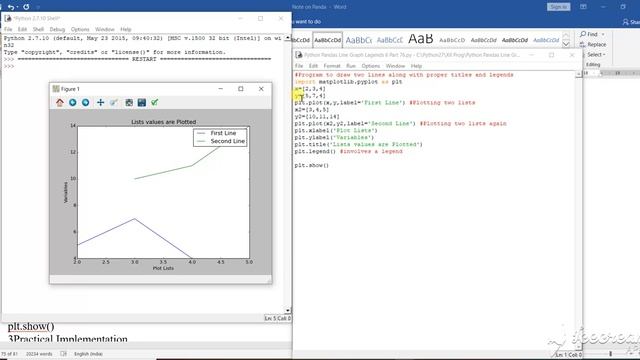Open Format menu in Python editor window
The image size is (640, 360).
point(332,66)
